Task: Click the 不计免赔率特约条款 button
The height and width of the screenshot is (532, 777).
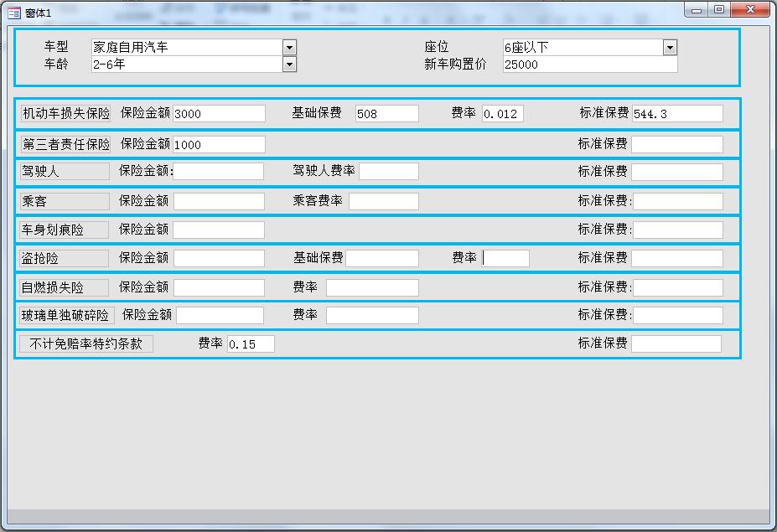Action: [x=86, y=343]
